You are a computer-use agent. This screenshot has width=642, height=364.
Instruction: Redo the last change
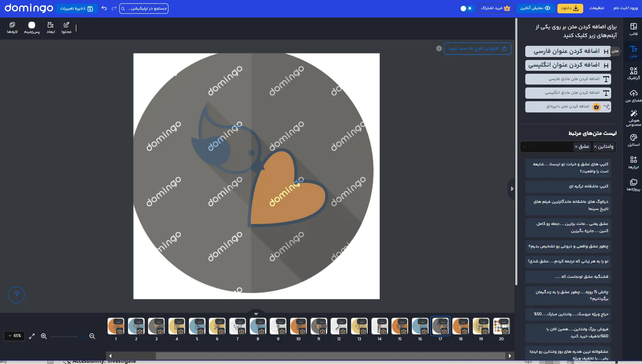click(x=114, y=8)
